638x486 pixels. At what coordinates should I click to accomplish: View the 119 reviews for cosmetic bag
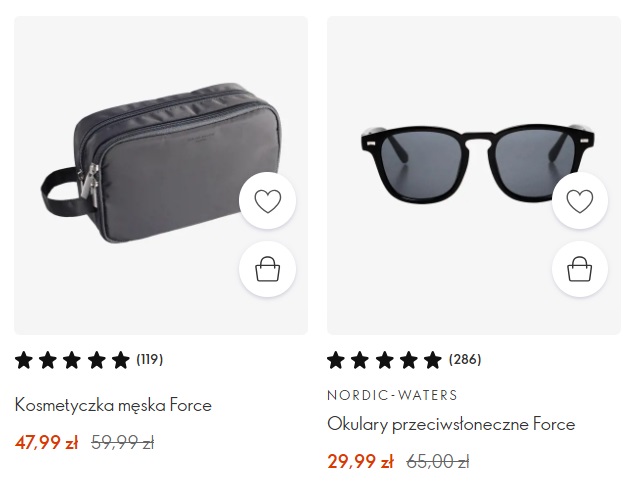[150, 359]
